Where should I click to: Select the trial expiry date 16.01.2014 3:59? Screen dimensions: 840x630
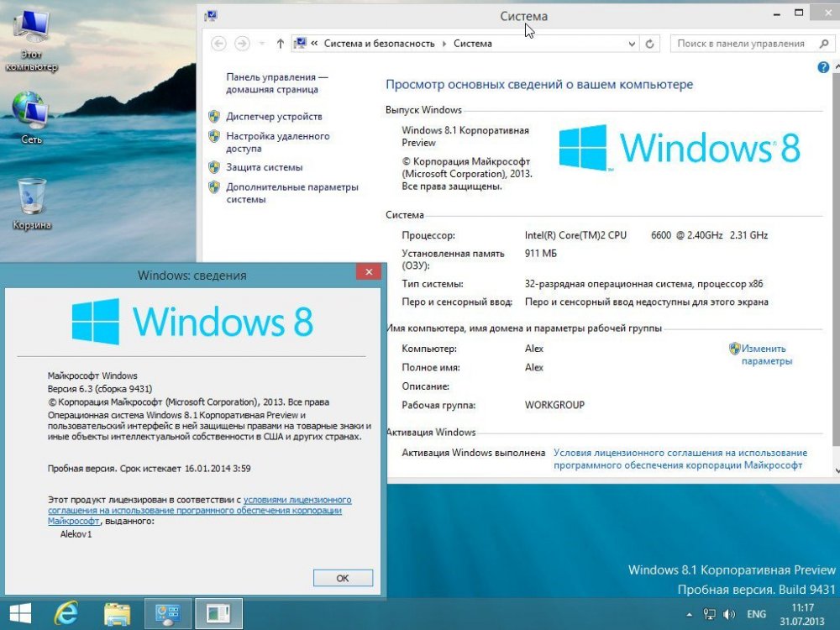218,468
